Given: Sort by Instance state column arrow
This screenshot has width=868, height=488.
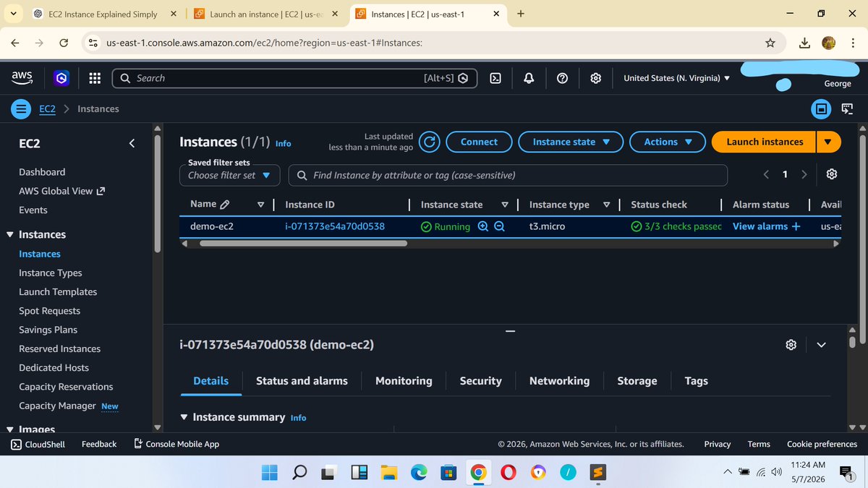Looking at the screenshot, I should click(505, 205).
